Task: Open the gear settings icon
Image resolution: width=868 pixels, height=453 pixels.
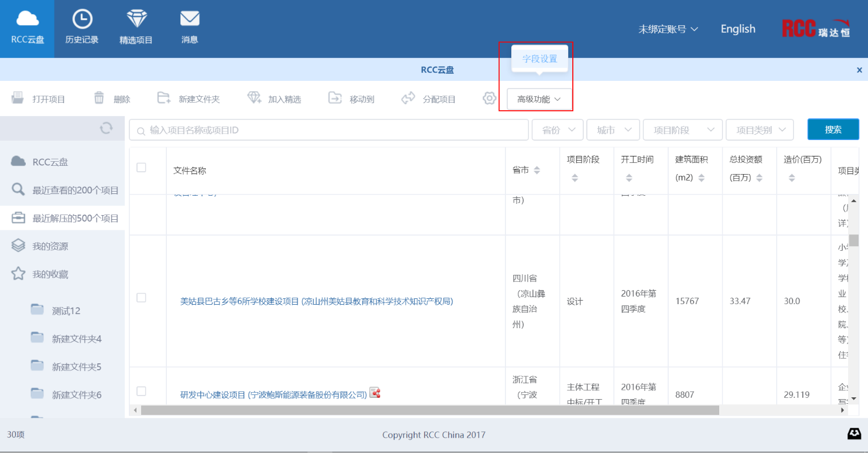Action: (490, 98)
